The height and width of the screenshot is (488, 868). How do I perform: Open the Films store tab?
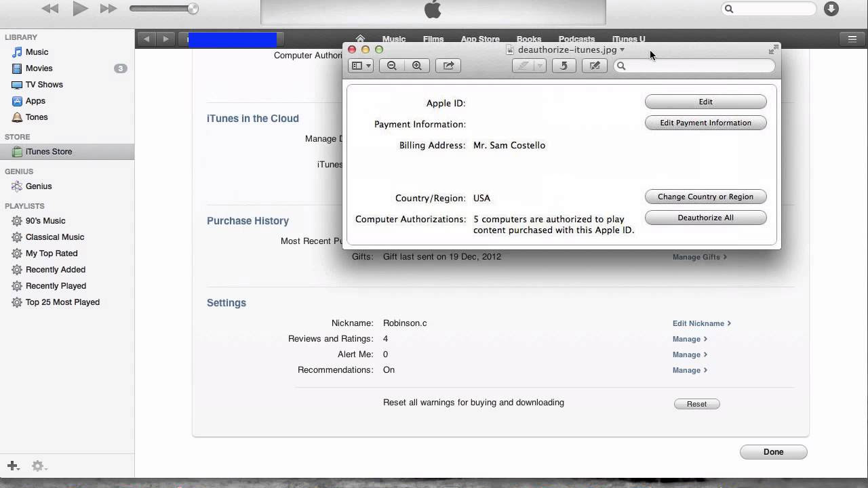[x=433, y=39]
